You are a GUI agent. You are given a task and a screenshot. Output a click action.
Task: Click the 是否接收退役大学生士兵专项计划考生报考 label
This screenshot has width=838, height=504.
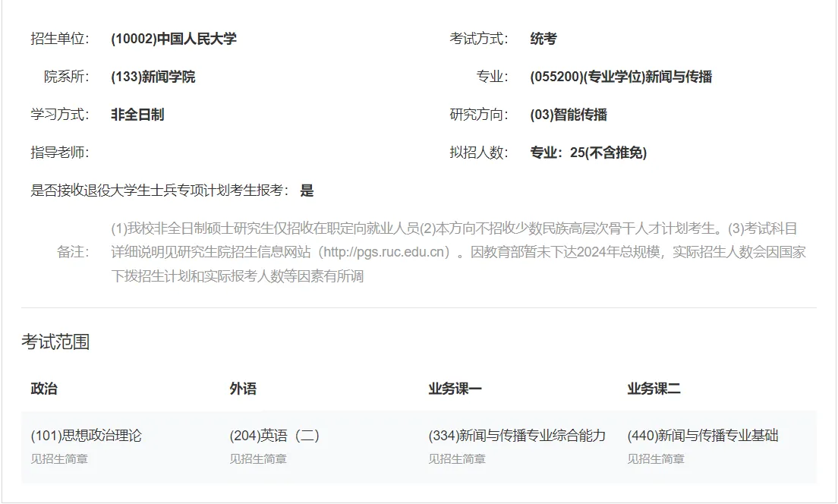(x=160, y=191)
